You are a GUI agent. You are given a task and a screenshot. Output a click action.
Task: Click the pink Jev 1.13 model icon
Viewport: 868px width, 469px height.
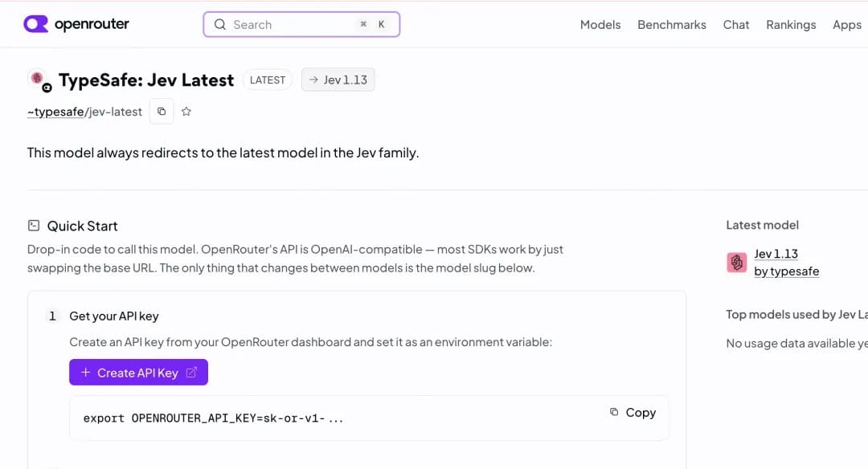pyautogui.click(x=736, y=262)
